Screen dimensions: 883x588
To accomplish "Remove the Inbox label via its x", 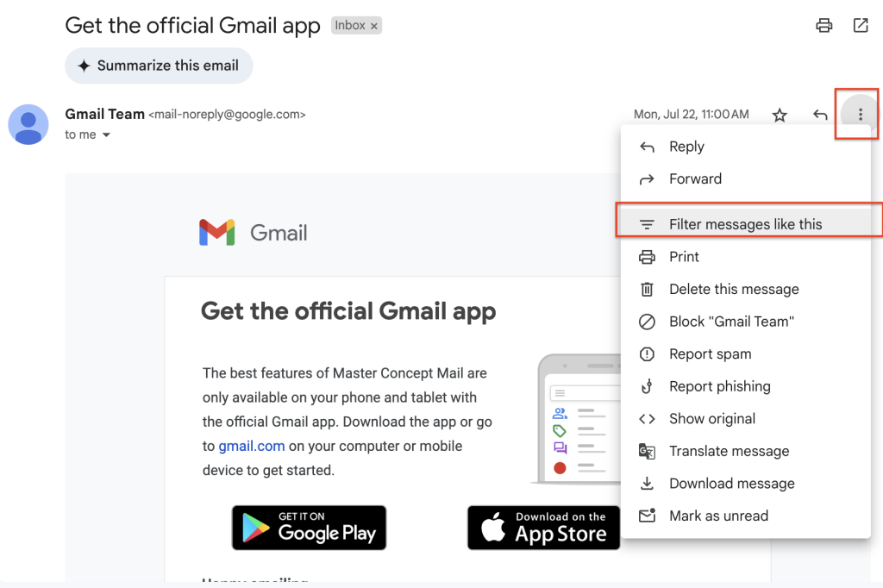I will tap(374, 26).
